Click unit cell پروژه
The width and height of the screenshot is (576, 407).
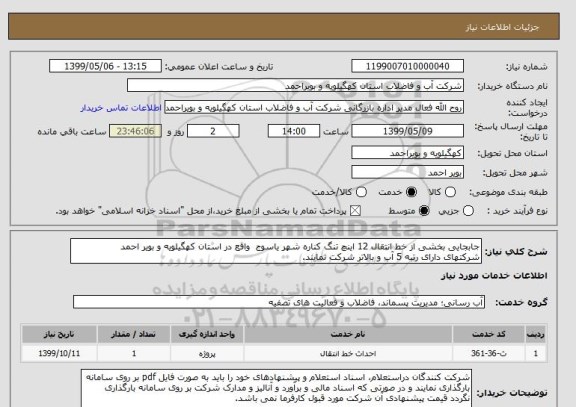206,353
